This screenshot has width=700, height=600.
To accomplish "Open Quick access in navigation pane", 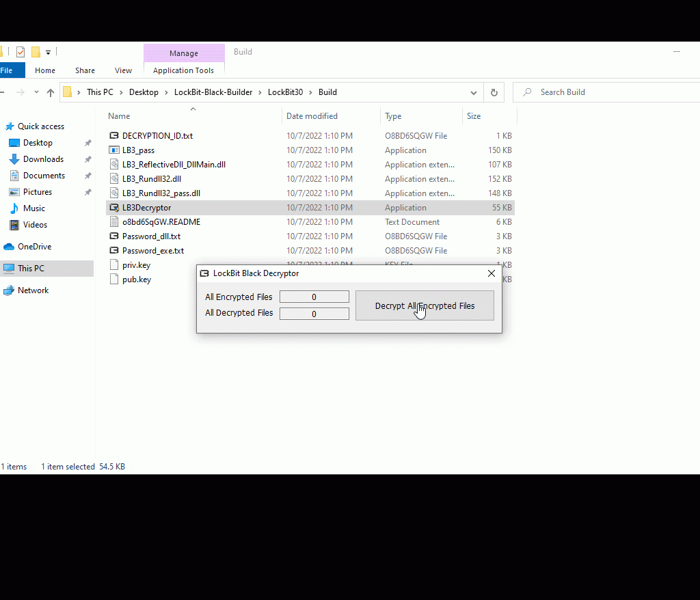I will [x=40, y=126].
